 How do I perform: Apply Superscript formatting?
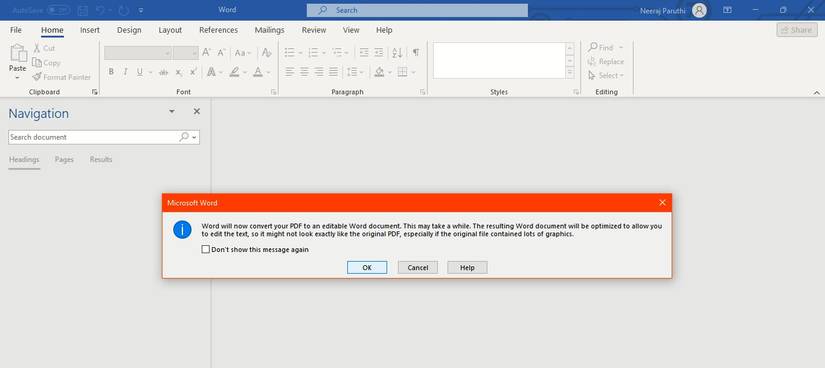[193, 72]
